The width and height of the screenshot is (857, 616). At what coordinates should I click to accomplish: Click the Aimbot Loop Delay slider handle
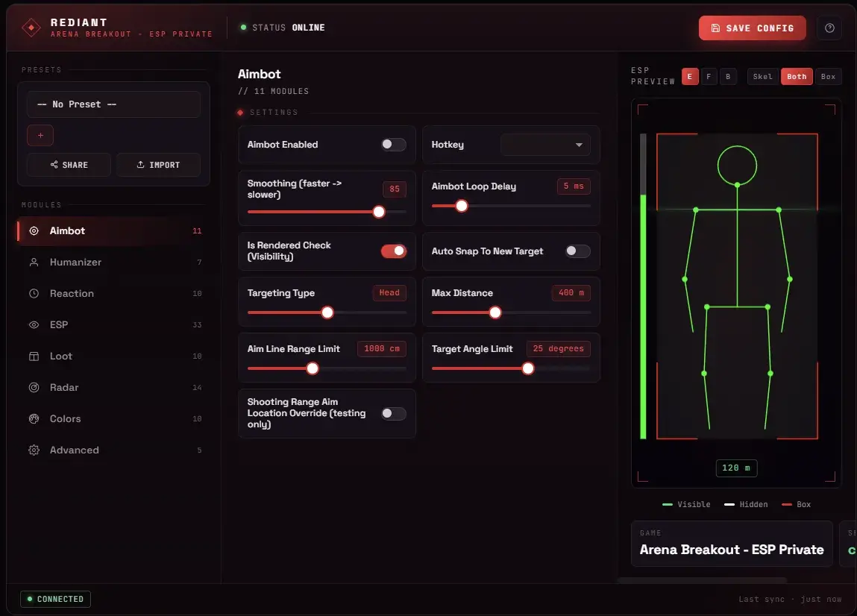tap(462, 206)
